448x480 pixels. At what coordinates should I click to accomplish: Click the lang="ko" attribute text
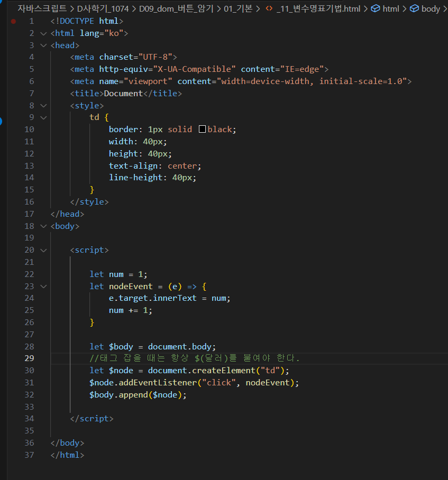(102, 33)
